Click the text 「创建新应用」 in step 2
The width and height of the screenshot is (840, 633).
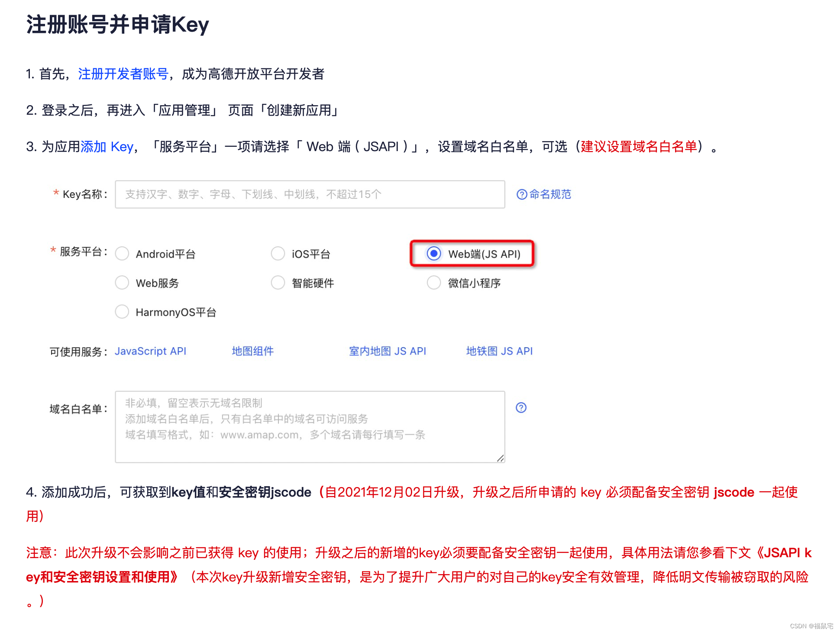[x=299, y=110]
